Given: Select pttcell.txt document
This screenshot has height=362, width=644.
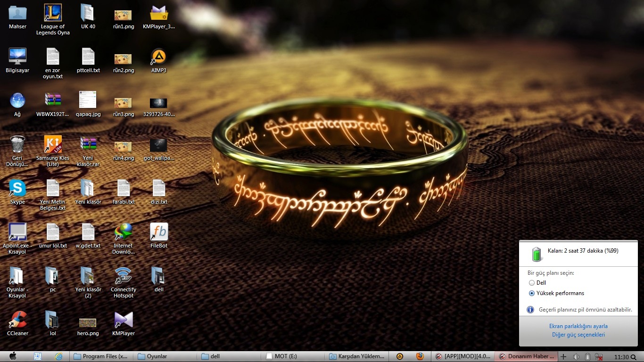Looking at the screenshot, I should tap(88, 61).
